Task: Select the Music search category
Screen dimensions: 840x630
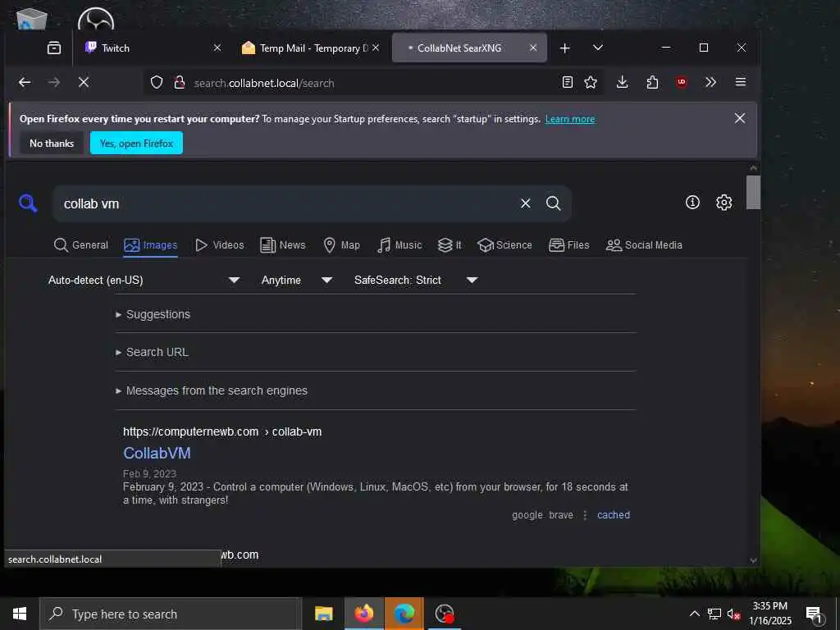Action: 399,244
